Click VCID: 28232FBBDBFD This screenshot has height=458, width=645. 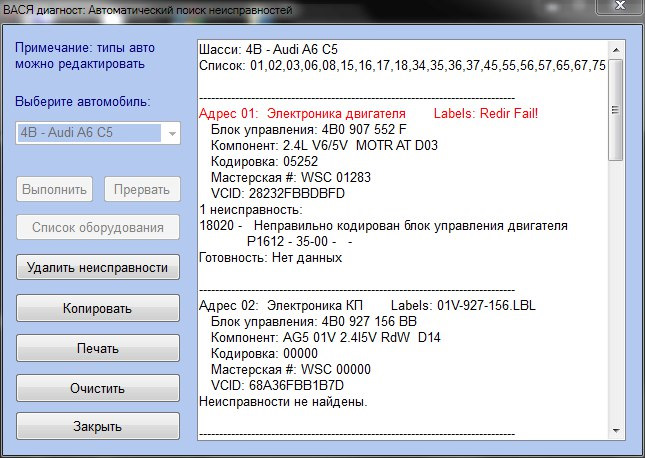pyautogui.click(x=278, y=193)
